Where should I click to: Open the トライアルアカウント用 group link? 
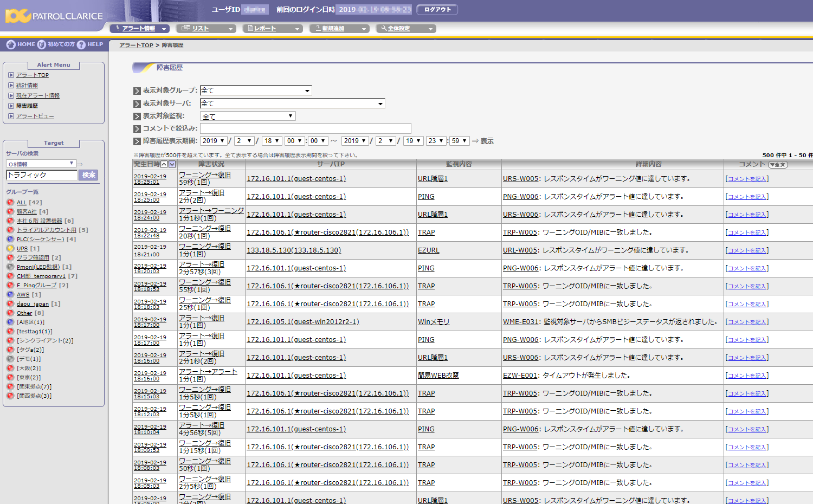(47, 230)
